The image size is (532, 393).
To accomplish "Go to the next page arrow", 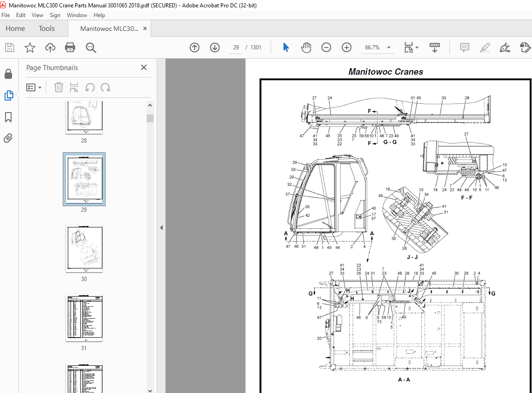I will pos(215,48).
